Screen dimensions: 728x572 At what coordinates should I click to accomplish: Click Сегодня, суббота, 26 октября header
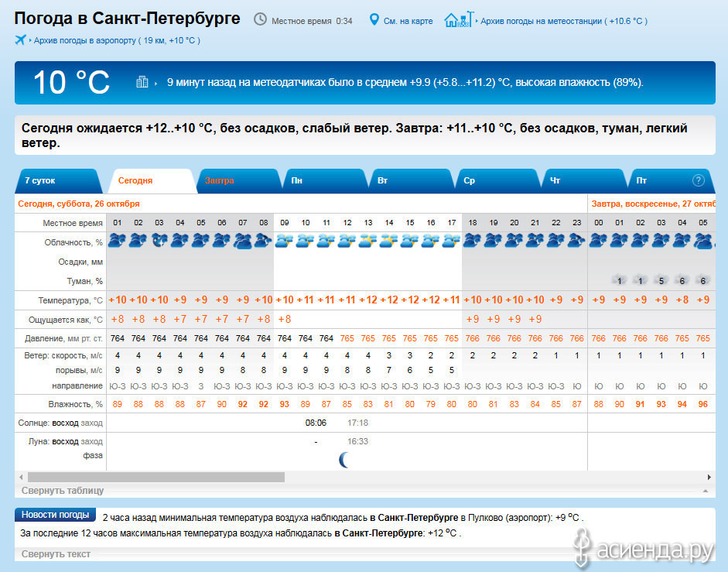(78, 204)
